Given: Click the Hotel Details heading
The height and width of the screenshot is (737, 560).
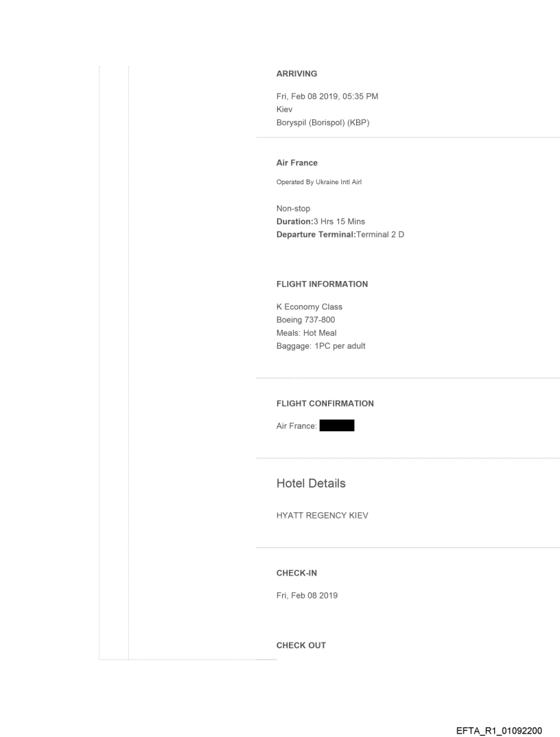Looking at the screenshot, I should pos(310,484).
